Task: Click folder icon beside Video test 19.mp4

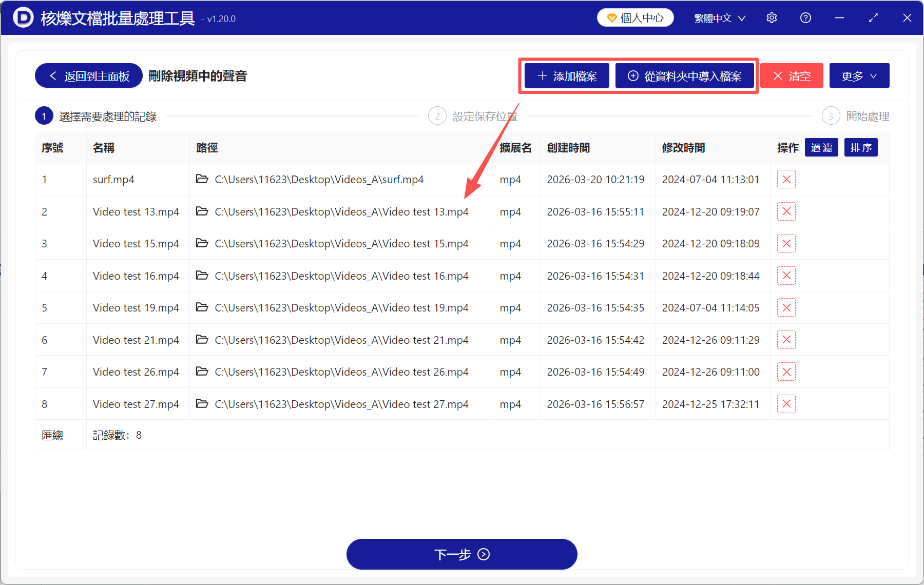Action: (202, 307)
